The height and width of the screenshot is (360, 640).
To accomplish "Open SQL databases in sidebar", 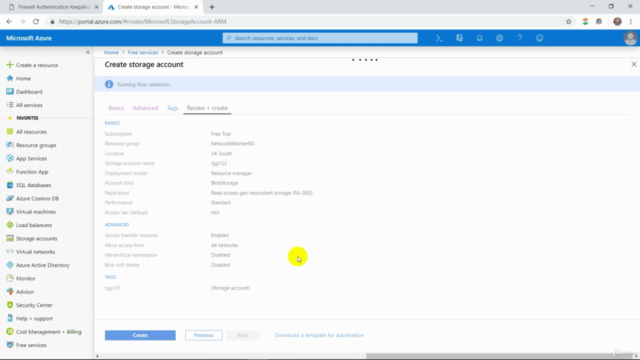I will tap(33, 185).
